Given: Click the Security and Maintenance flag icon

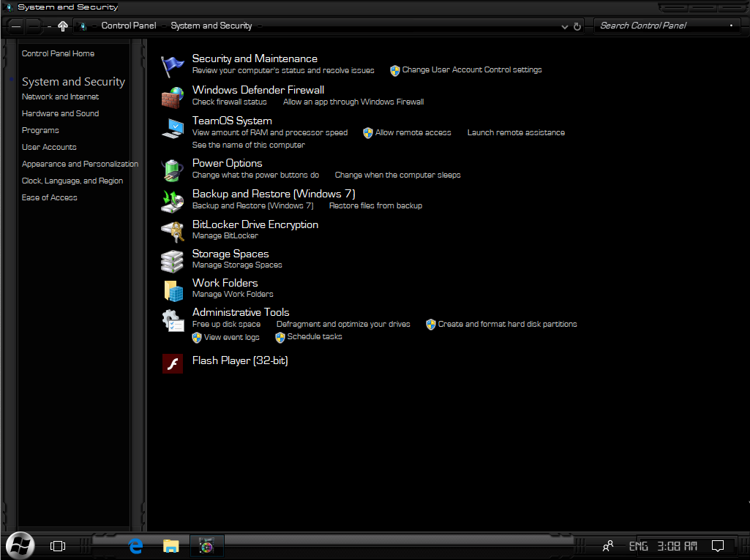Looking at the screenshot, I should (172, 66).
